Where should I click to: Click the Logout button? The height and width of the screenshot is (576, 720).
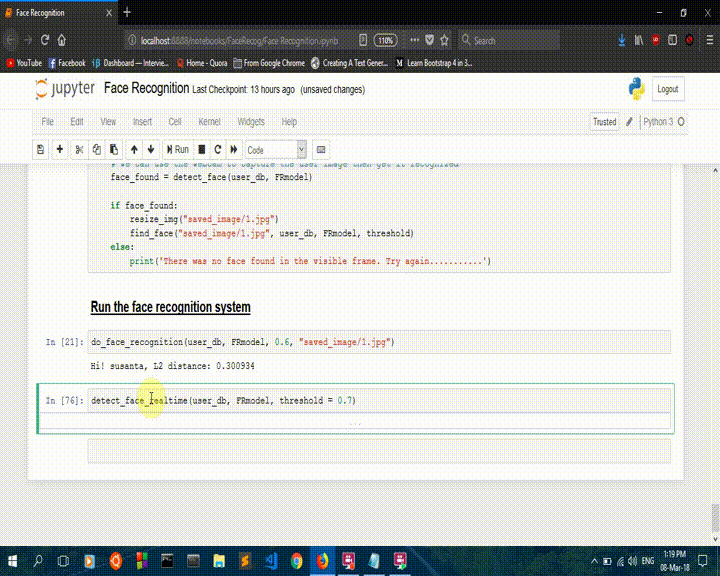click(x=668, y=89)
